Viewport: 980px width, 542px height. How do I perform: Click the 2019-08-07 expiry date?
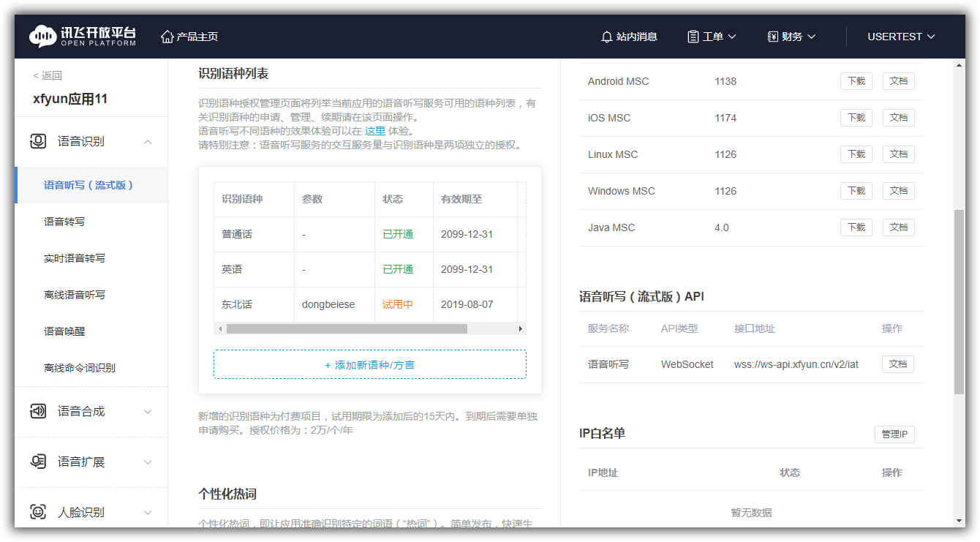tap(467, 304)
